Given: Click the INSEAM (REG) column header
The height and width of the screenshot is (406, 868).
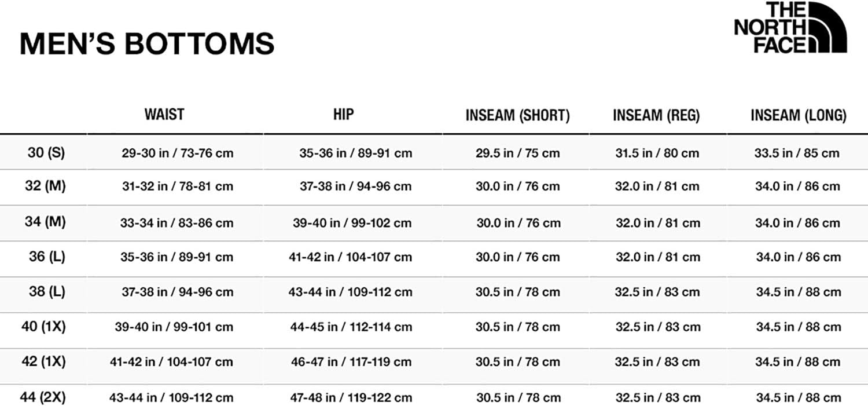Looking at the screenshot, I should click(656, 115).
